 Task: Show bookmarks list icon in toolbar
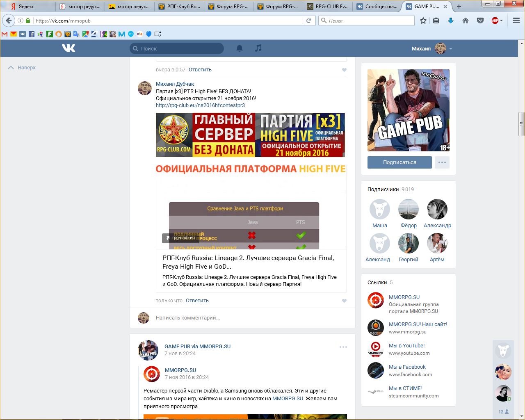click(x=436, y=21)
